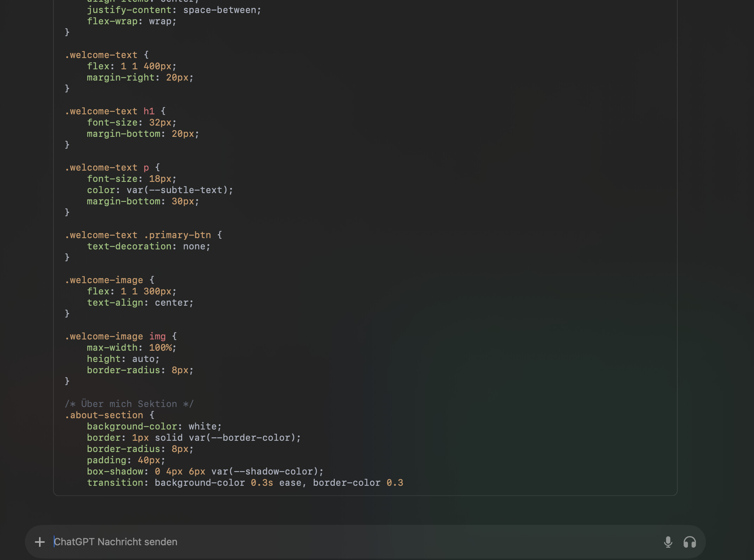Viewport: 754px width, 560px height.
Task: Click the text-decoration: none line
Action: (x=148, y=246)
